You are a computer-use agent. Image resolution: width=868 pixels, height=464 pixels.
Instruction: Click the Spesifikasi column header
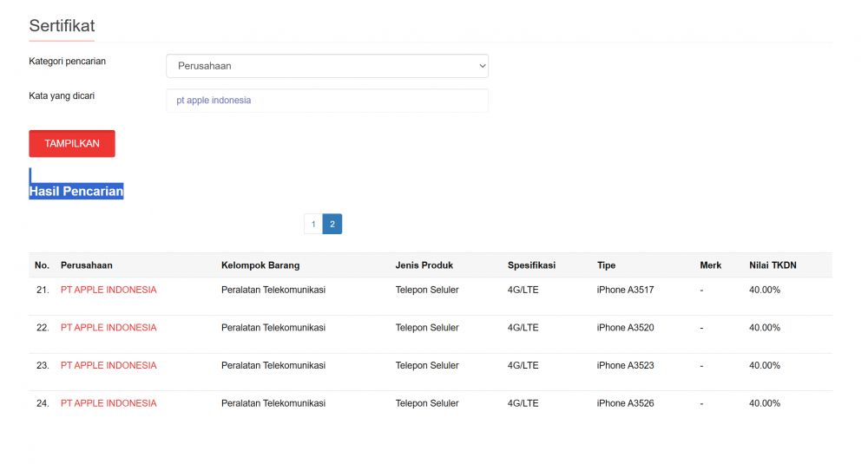(531, 265)
